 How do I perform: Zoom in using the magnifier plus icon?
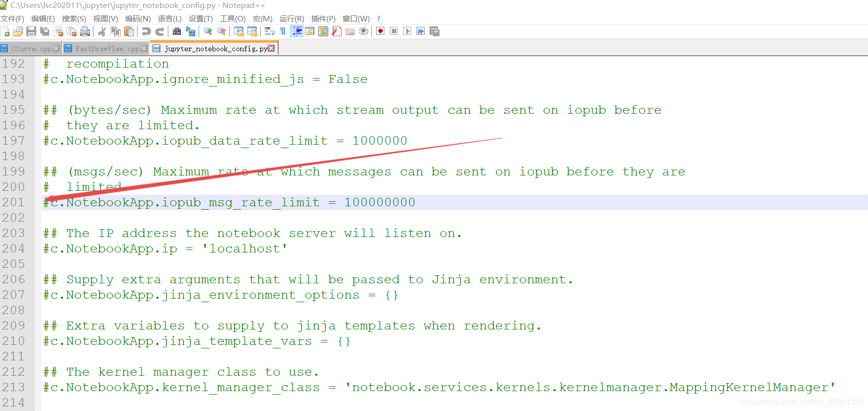(208, 31)
